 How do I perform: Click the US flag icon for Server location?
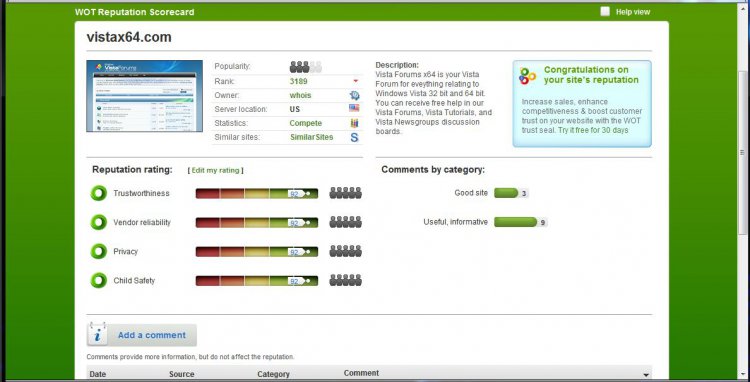354,109
